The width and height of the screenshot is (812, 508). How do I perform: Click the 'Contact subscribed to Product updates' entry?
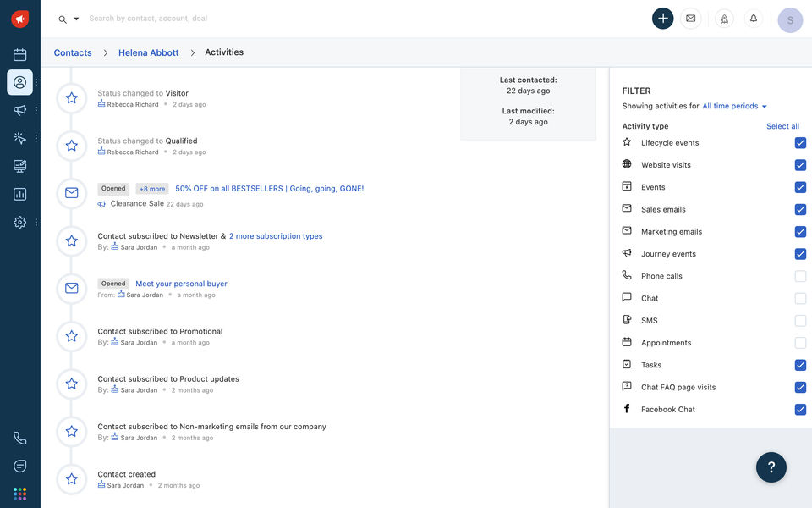168,379
